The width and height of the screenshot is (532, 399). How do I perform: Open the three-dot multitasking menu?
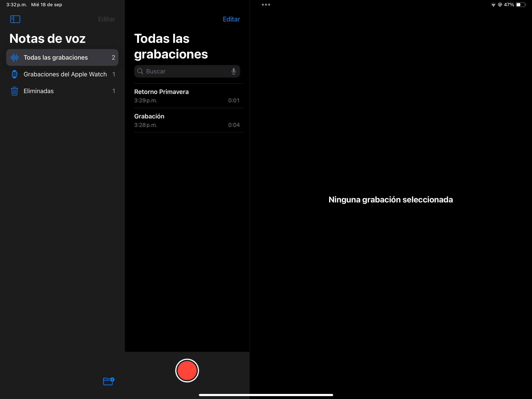tap(266, 4)
